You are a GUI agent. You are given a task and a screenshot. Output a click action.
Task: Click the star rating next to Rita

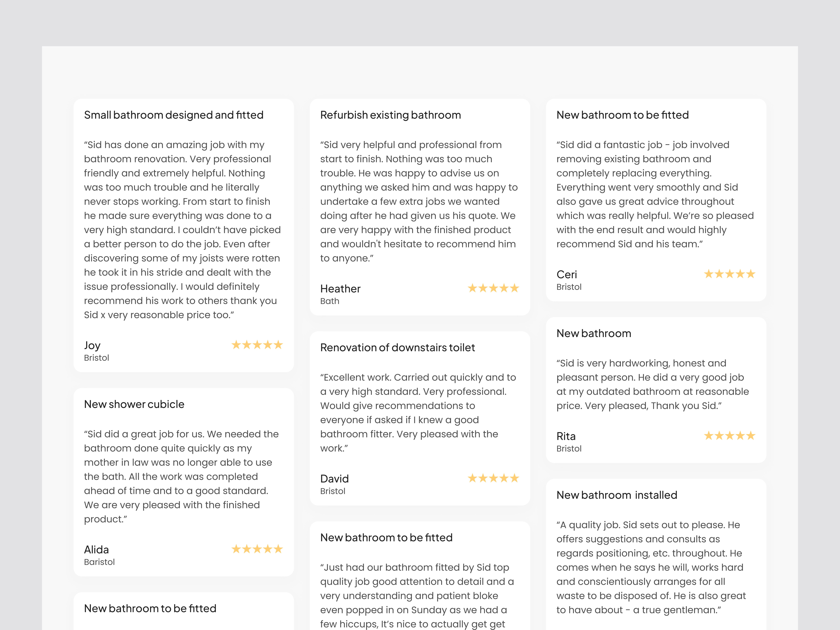point(729,436)
